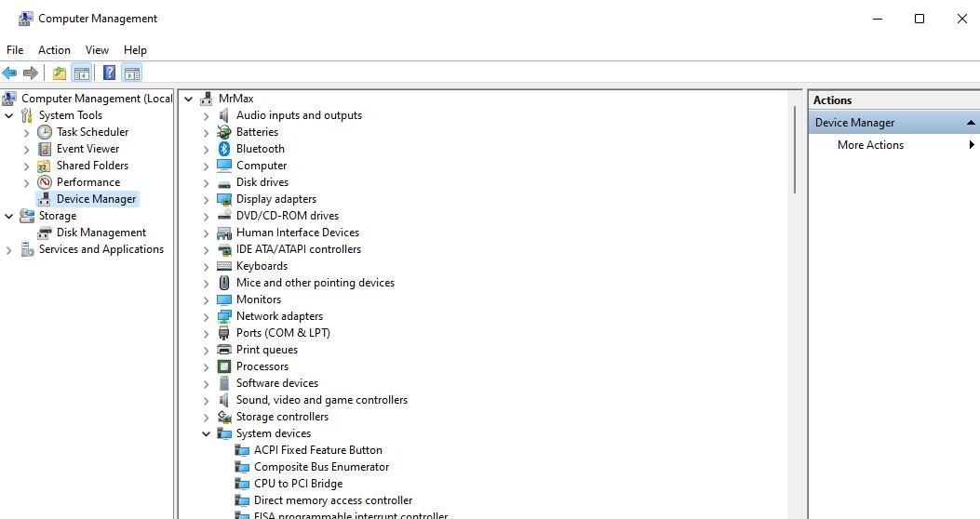Select Disk Management in the tree
Image resolution: width=980 pixels, height=519 pixels.
pyautogui.click(x=101, y=233)
